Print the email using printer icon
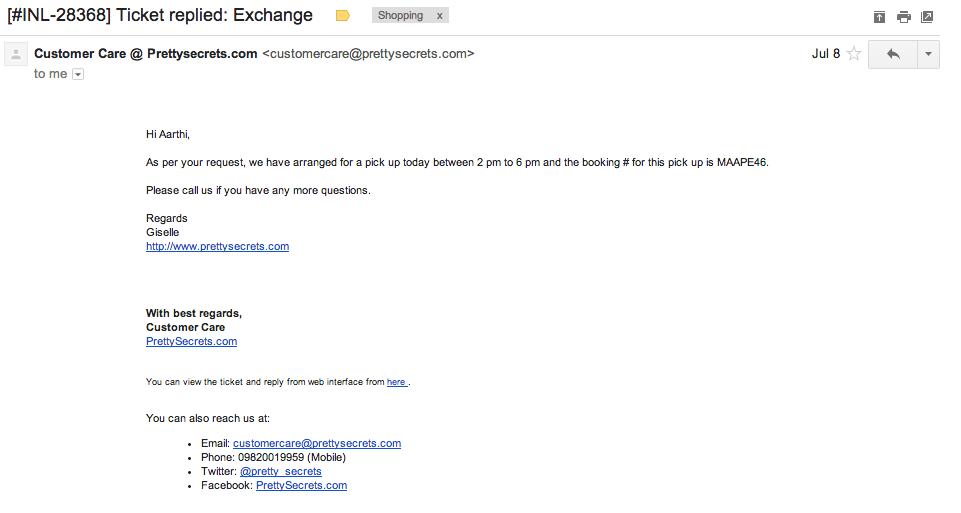Viewport: 961px width, 513px height. coord(904,16)
